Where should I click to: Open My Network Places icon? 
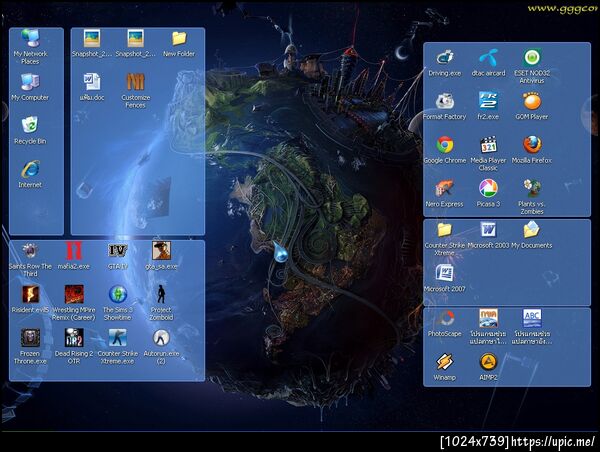(30, 39)
